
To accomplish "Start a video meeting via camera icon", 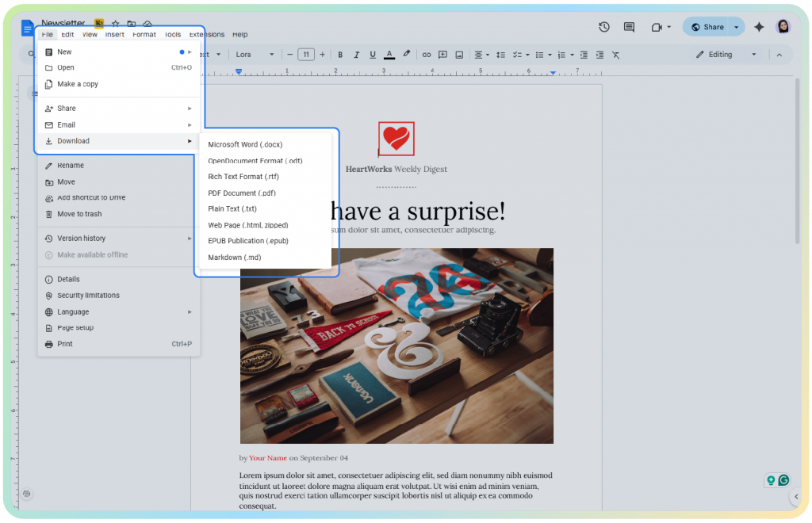I will coord(657,27).
